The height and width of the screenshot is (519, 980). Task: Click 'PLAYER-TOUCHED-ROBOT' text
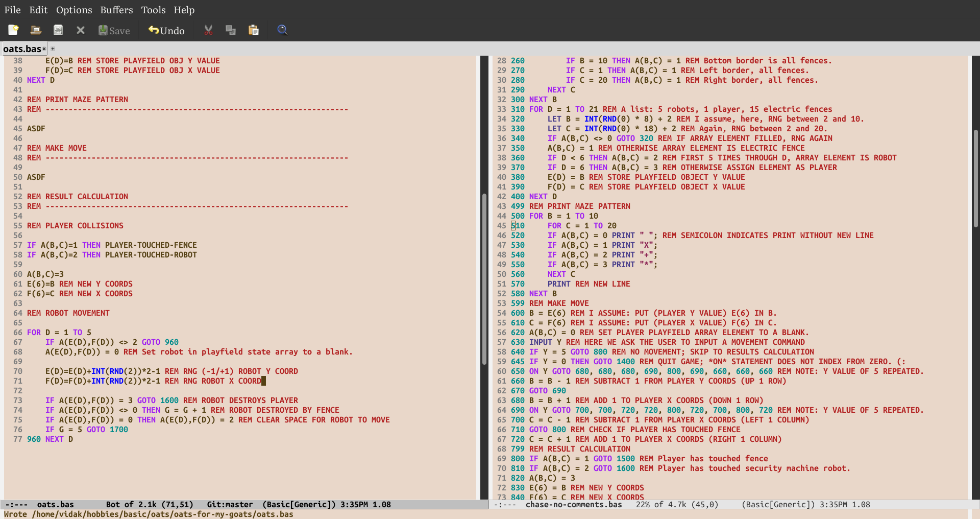click(151, 255)
